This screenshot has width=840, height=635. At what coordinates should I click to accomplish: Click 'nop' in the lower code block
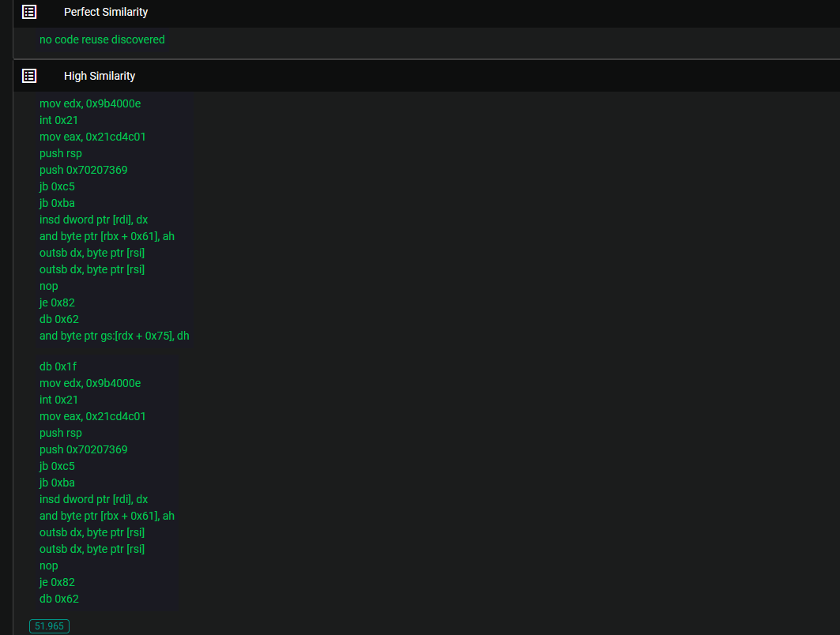[x=48, y=566]
